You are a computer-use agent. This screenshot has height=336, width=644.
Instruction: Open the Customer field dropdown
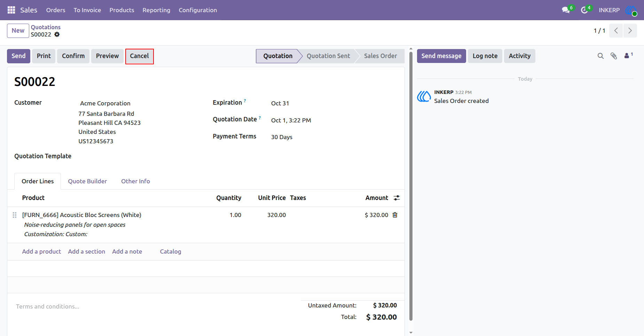click(x=139, y=103)
